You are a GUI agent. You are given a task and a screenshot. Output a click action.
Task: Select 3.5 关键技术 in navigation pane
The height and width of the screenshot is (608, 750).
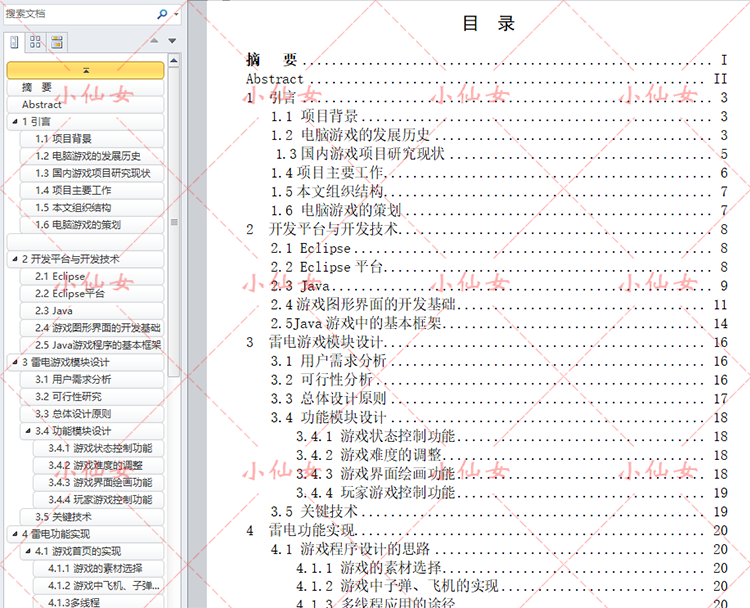(92, 517)
